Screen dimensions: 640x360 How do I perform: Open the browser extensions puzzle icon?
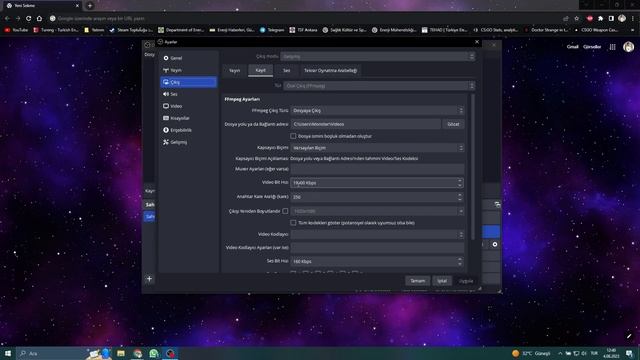600,18
